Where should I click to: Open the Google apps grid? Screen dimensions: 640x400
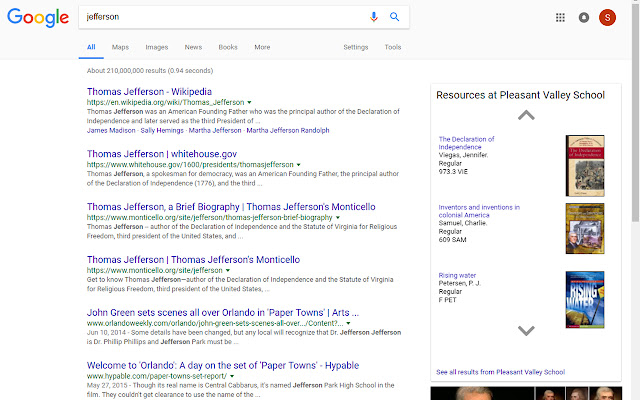(x=560, y=18)
